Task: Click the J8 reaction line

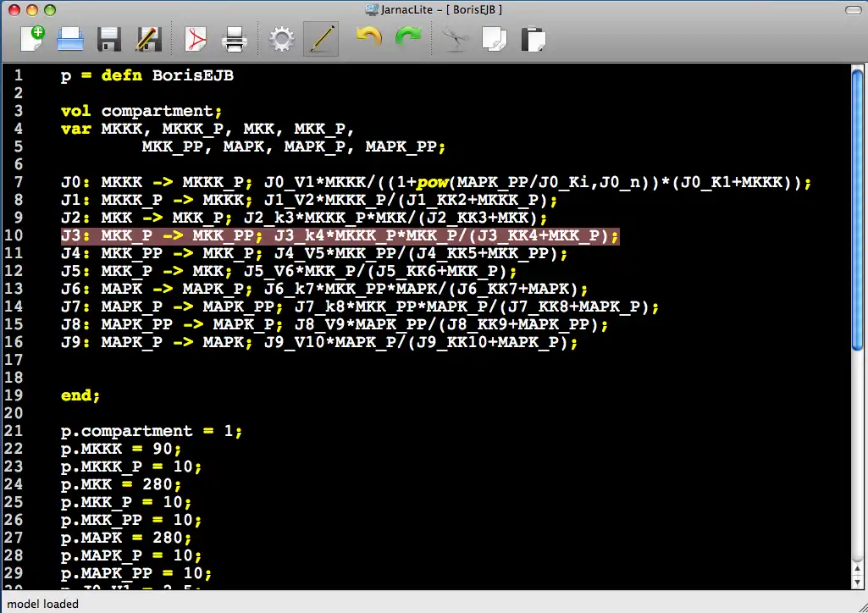Action: pos(334,324)
